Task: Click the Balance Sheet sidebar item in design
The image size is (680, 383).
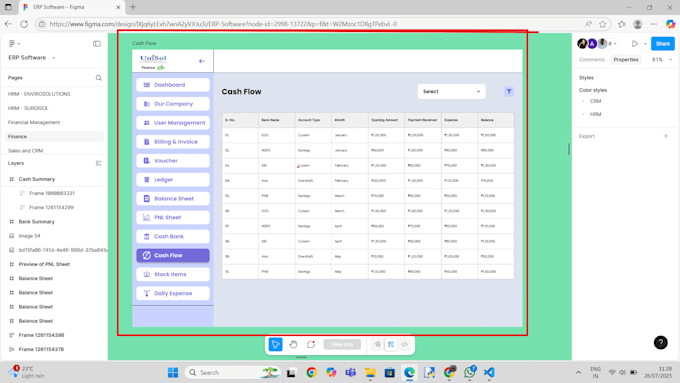Action: click(x=173, y=199)
